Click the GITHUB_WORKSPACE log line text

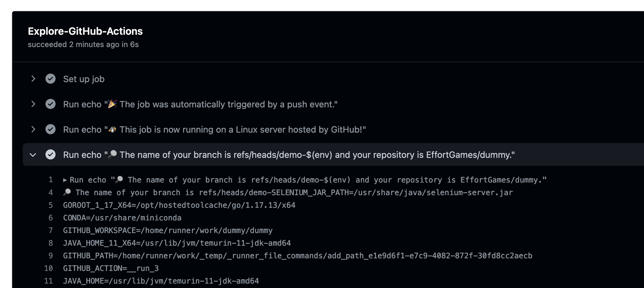pos(168,231)
